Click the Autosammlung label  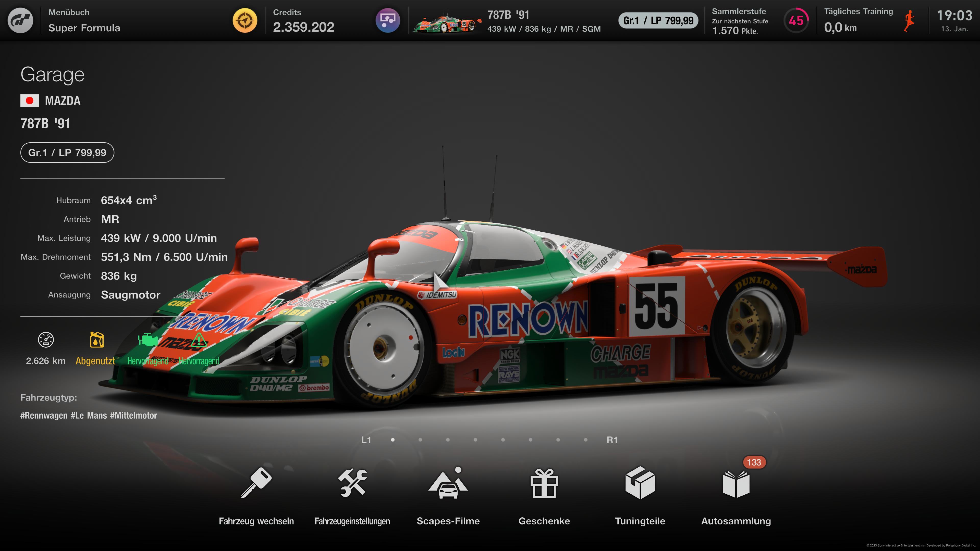pos(736,521)
